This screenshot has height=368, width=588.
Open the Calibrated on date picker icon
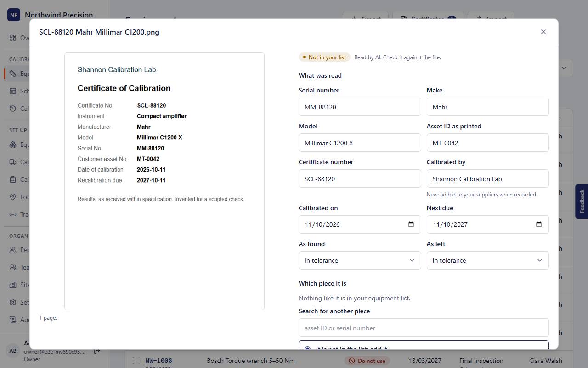click(x=411, y=224)
